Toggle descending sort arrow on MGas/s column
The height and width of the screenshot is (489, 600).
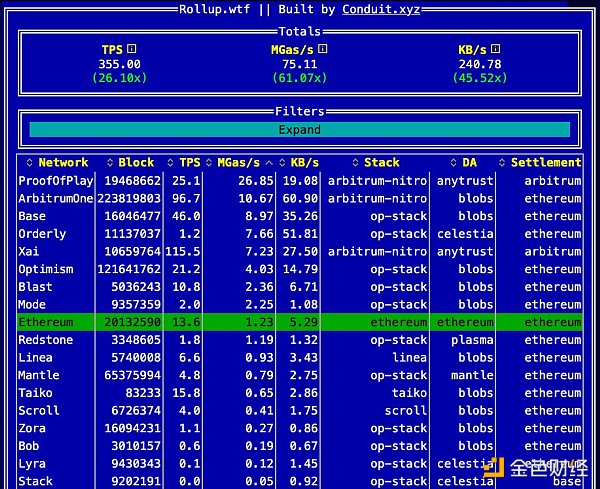point(269,162)
